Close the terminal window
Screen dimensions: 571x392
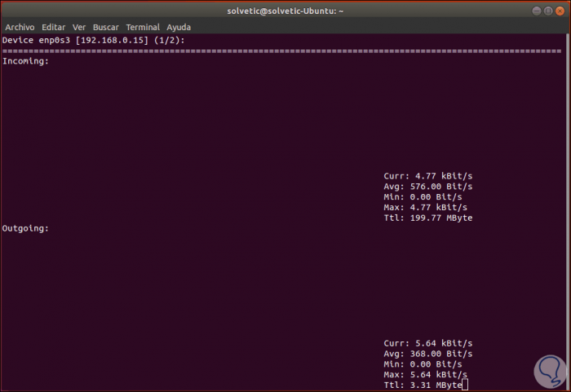point(560,11)
